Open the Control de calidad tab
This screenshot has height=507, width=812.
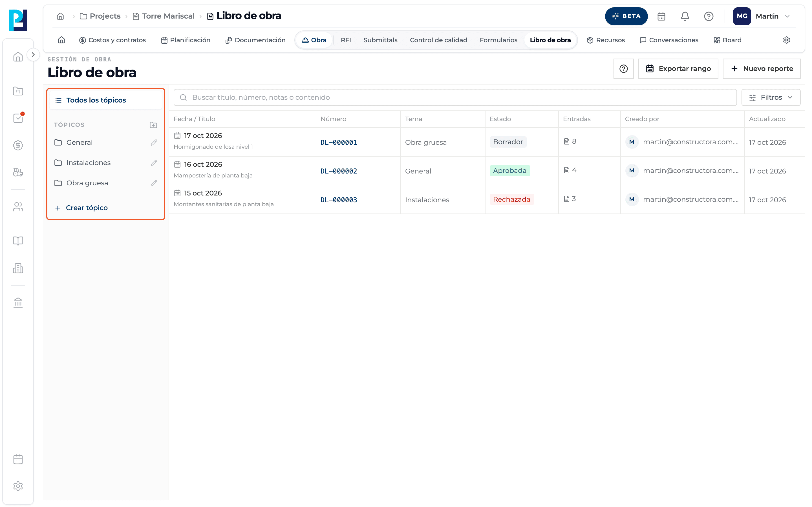438,40
